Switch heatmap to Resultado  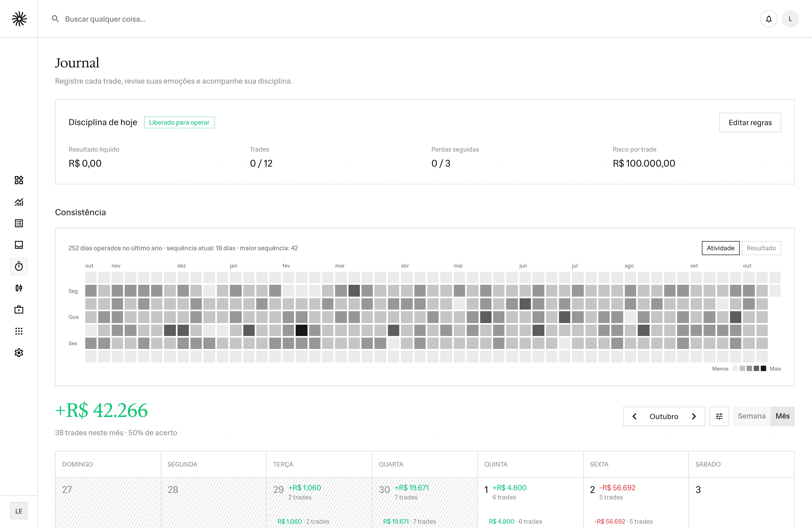[x=761, y=248]
